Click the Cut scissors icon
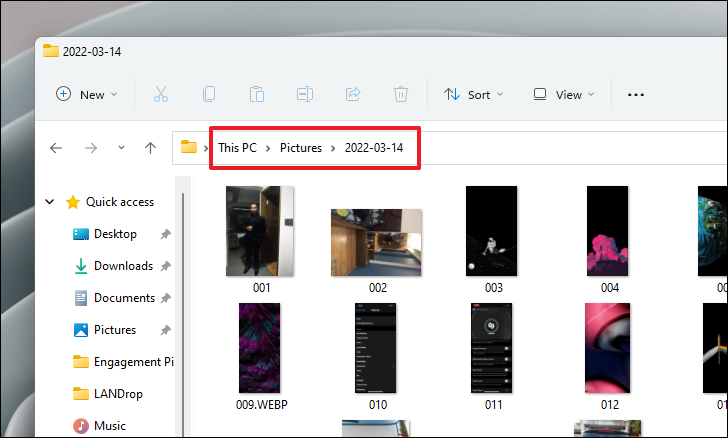 pos(161,94)
